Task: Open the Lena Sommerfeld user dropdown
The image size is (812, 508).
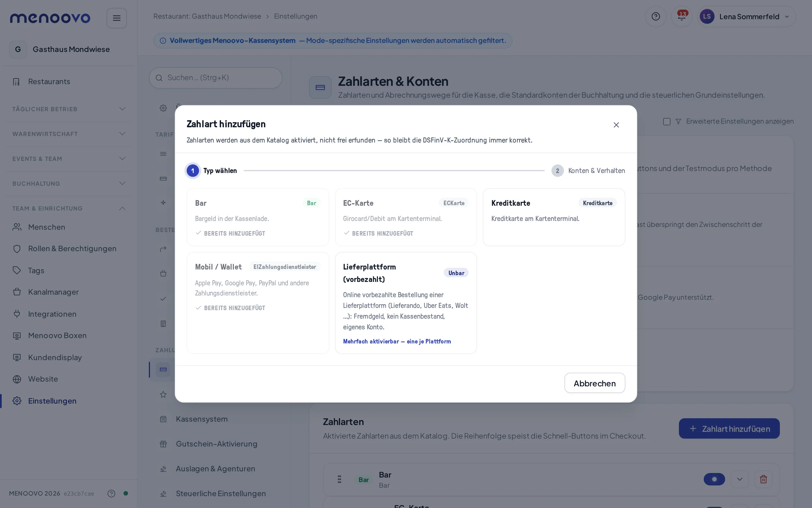Action: (746, 16)
